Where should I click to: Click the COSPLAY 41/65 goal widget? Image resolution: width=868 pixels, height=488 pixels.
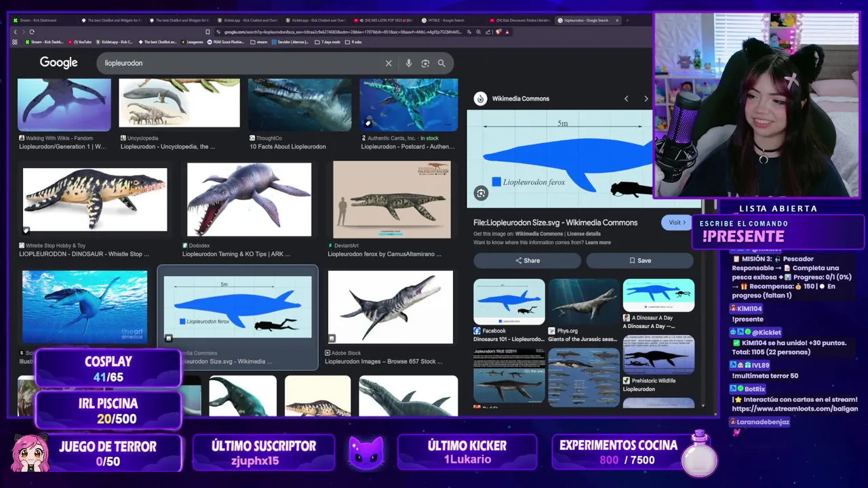coord(108,369)
